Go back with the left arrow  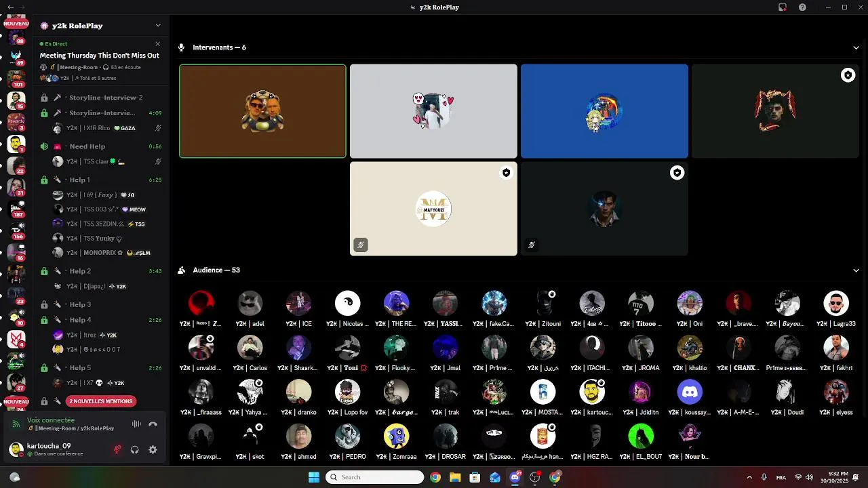(x=10, y=7)
